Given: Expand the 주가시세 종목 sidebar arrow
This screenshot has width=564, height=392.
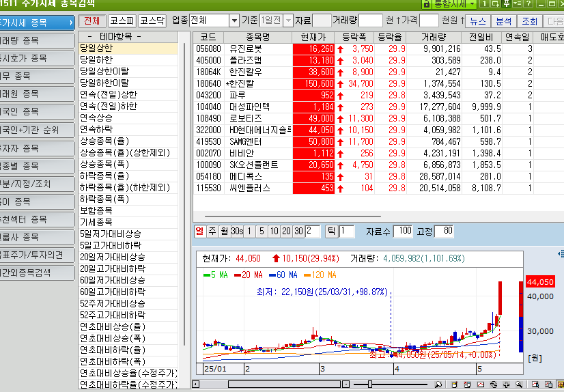Looking at the screenshot, I should [71, 23].
